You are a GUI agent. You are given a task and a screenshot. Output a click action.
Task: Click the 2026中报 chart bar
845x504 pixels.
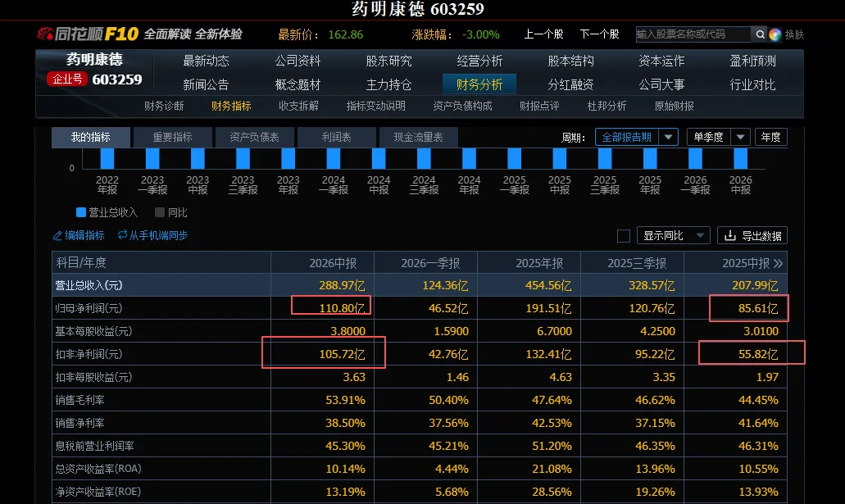[x=740, y=159]
